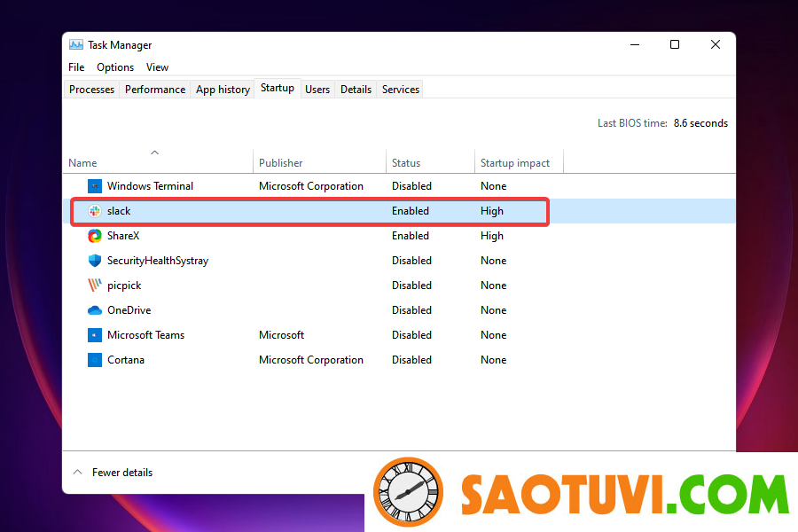Click the SecurityHealthSystray shield icon
This screenshot has width=798, height=532.
click(x=95, y=261)
